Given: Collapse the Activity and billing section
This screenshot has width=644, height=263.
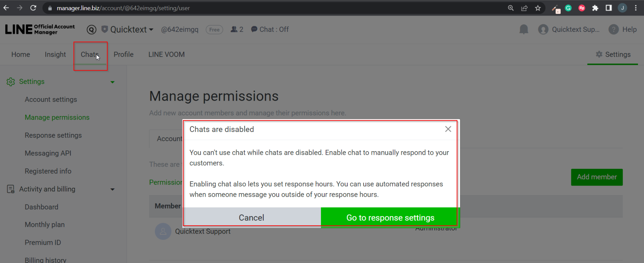Looking at the screenshot, I should (x=112, y=189).
